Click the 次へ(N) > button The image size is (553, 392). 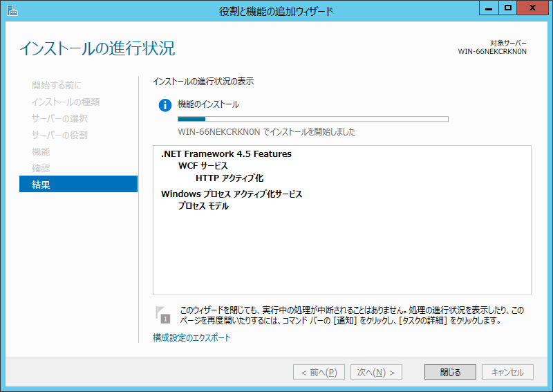coord(376,372)
